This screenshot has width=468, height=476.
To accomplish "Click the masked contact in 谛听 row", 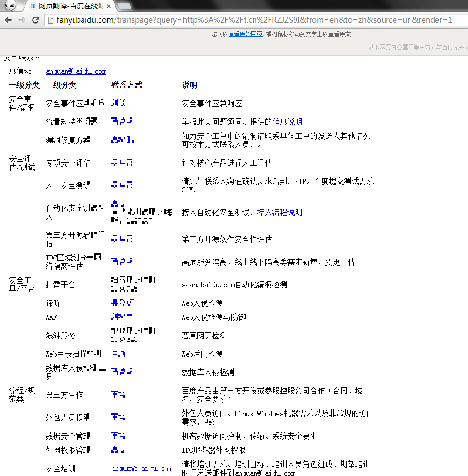I will (123, 302).
